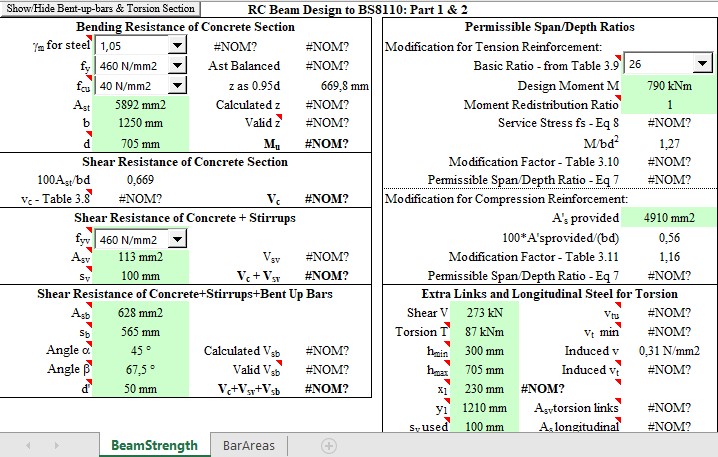Select the d' 50 mm cell
The width and height of the screenshot is (718, 457).
pos(141,389)
